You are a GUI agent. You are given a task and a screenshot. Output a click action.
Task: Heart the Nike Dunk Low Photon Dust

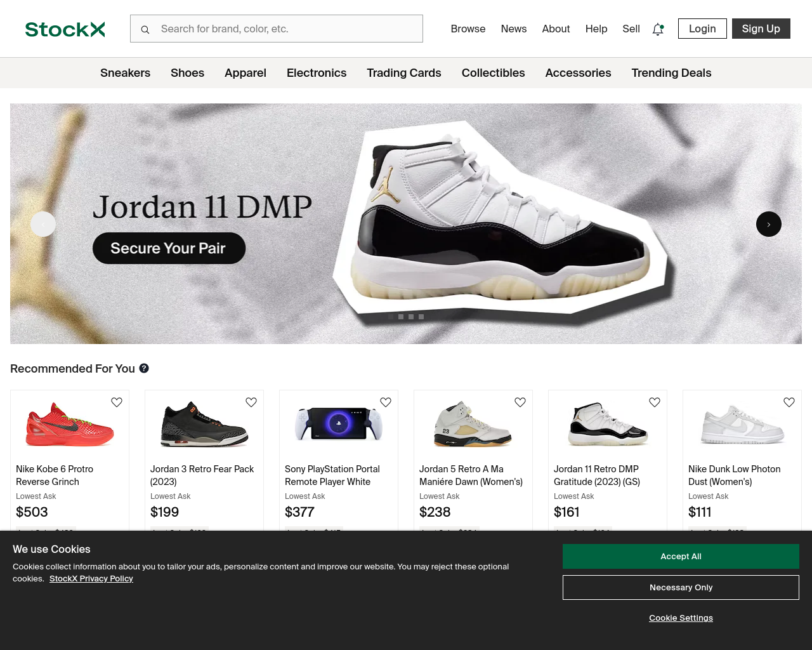pos(789,402)
